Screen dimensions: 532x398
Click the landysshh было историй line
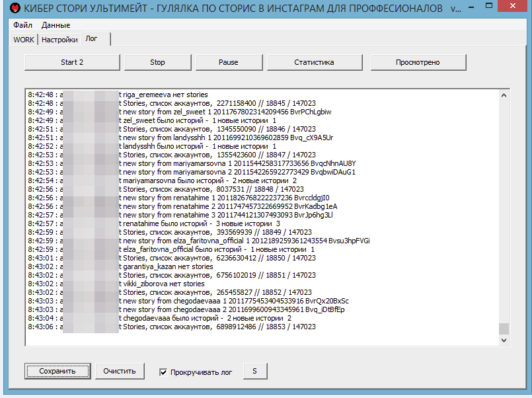(152, 146)
